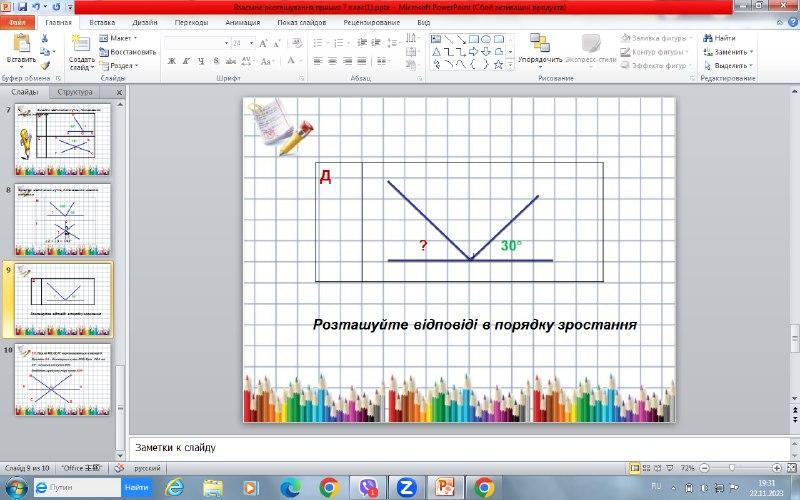Start slideshow view from status bar icon

[x=670, y=468]
